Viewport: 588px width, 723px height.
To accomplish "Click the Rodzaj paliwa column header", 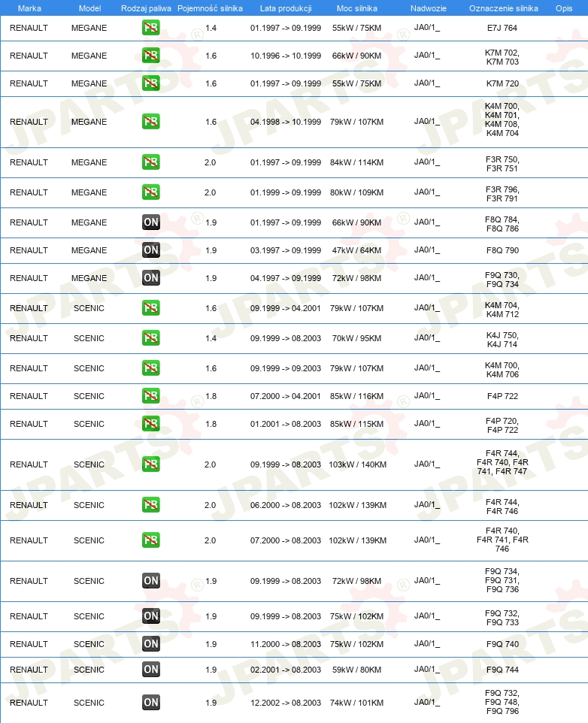I will click(x=146, y=8).
